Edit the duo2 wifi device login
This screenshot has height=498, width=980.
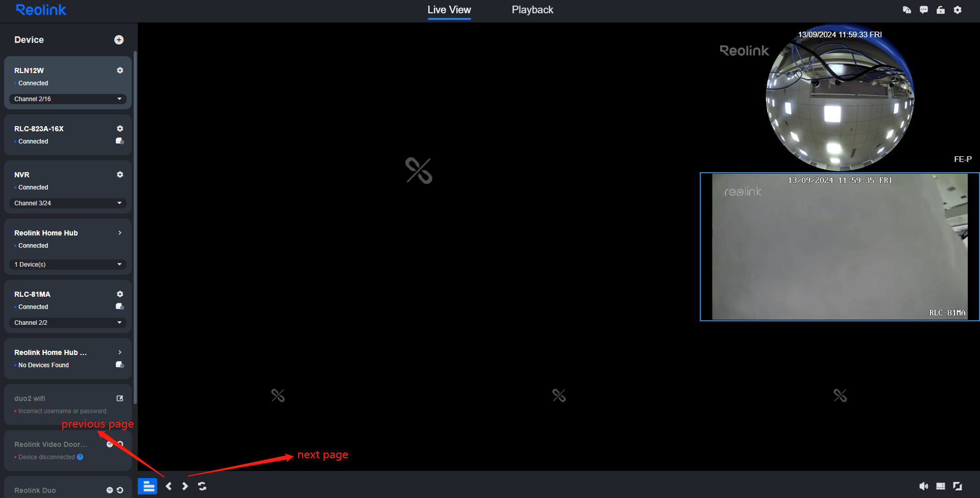[x=120, y=398]
